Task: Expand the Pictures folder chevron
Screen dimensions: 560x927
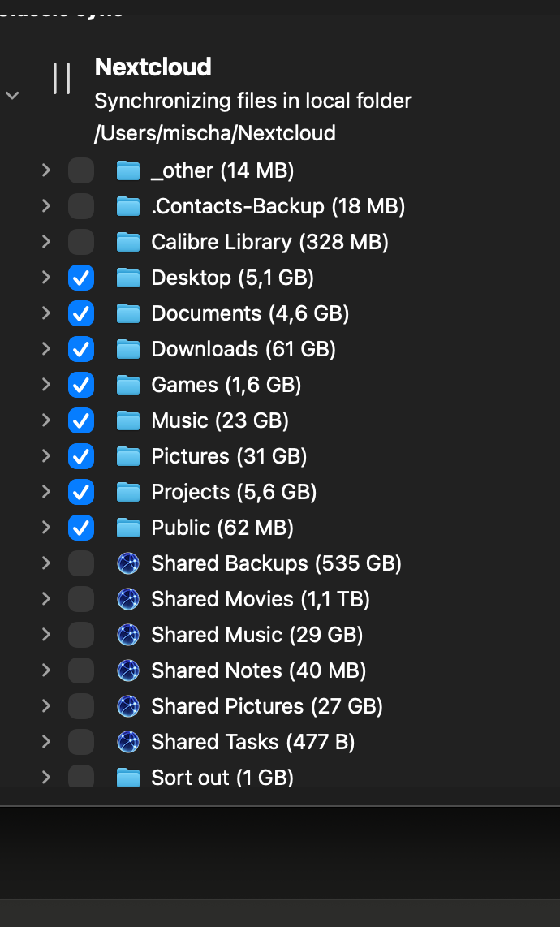Action: (46, 456)
